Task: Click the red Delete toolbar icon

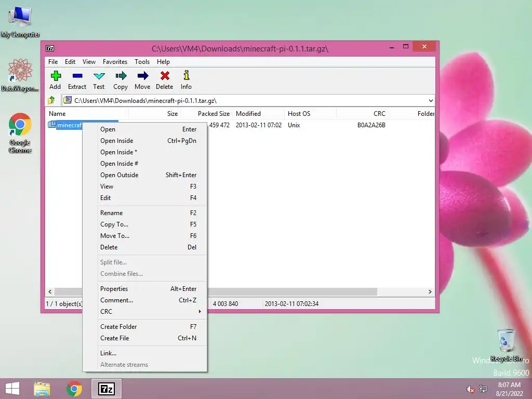Action: tap(165, 76)
